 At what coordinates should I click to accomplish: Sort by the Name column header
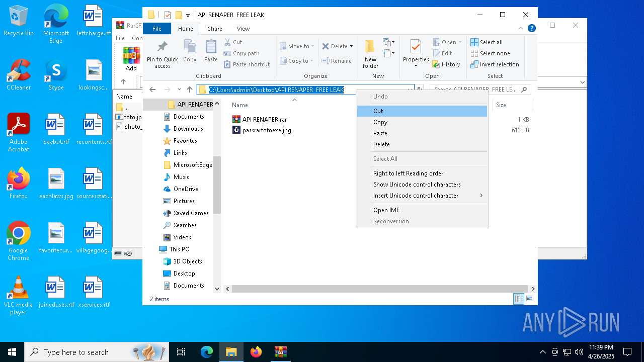(240, 105)
